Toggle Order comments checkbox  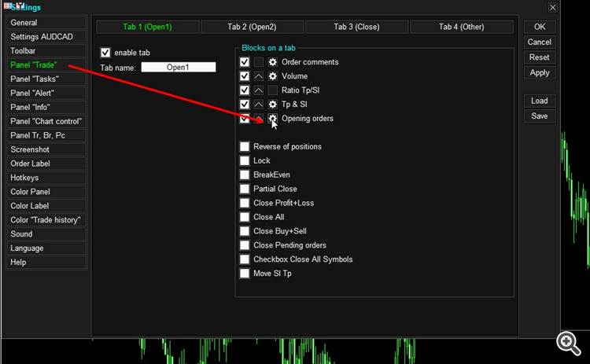pyautogui.click(x=245, y=62)
